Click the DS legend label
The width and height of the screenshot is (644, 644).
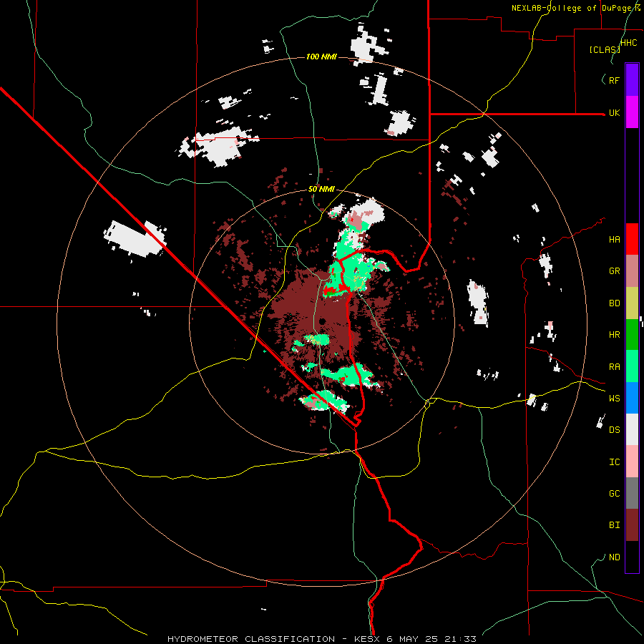[614, 430]
